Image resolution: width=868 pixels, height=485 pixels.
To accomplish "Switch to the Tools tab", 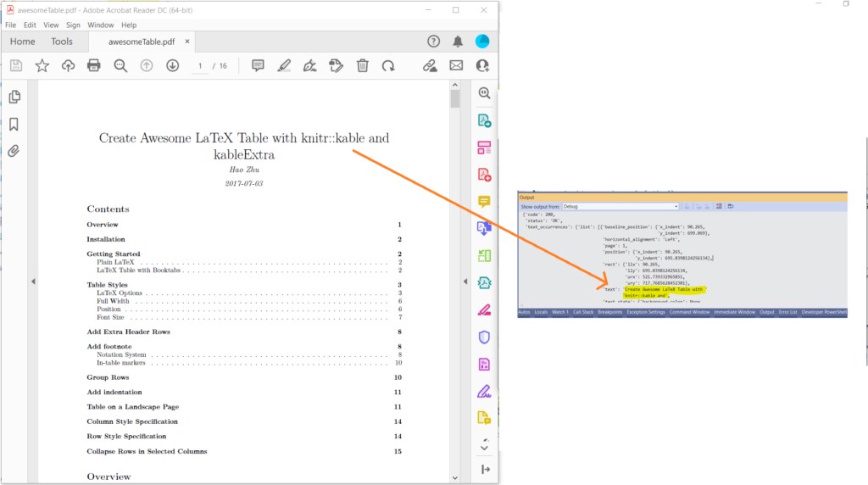I will (x=62, y=42).
